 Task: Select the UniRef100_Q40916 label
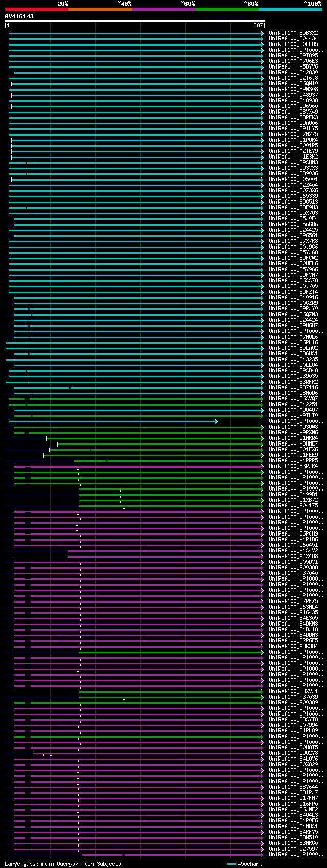click(x=293, y=297)
